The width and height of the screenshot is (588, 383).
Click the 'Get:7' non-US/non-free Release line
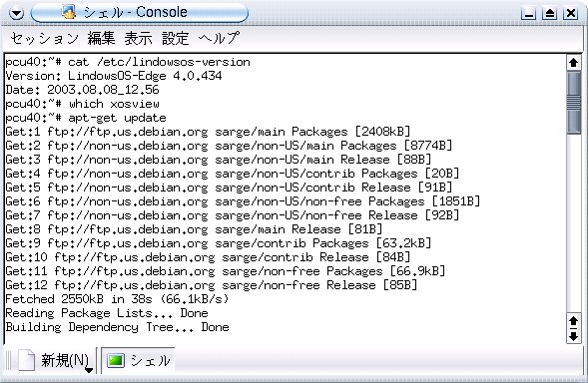[233, 215]
